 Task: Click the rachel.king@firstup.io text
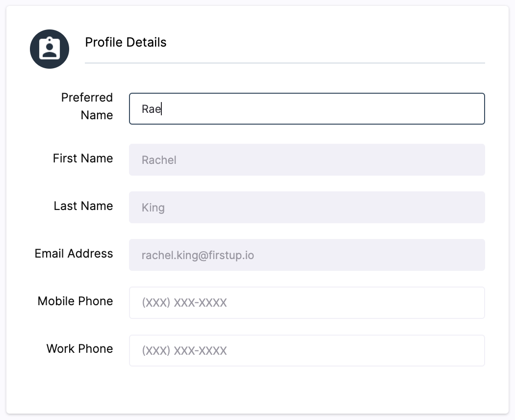click(198, 255)
